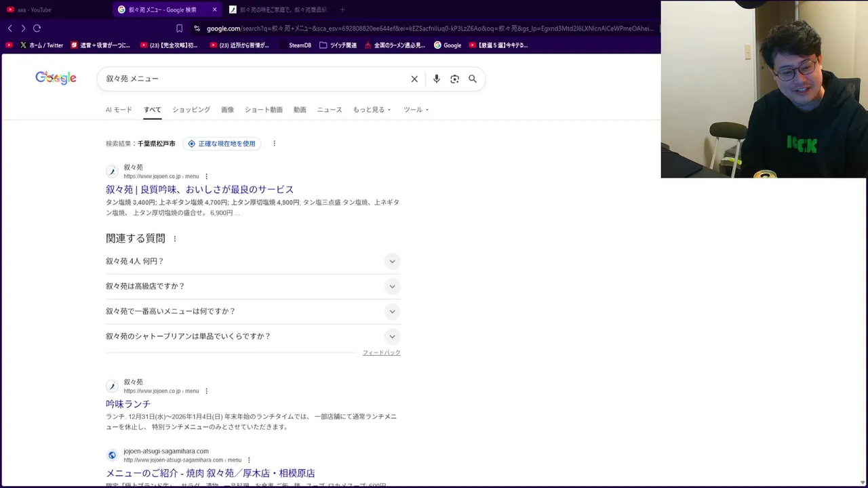Open the '全国のラーメン通必見' bookmark
Viewport: 868px width, 488px height.
tap(395, 45)
